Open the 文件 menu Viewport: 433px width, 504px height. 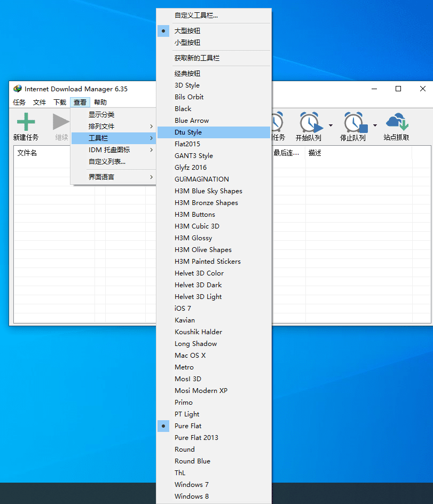[x=39, y=102]
